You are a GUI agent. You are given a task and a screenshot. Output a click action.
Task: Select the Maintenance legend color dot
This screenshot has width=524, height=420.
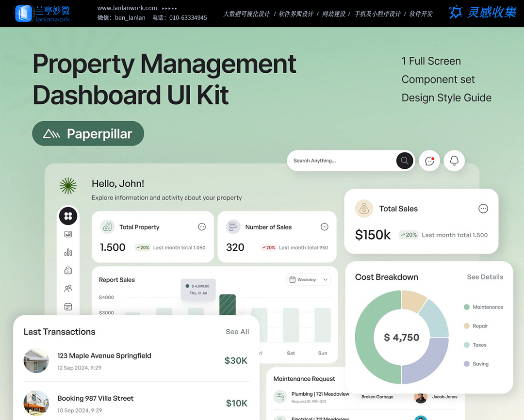tap(467, 307)
